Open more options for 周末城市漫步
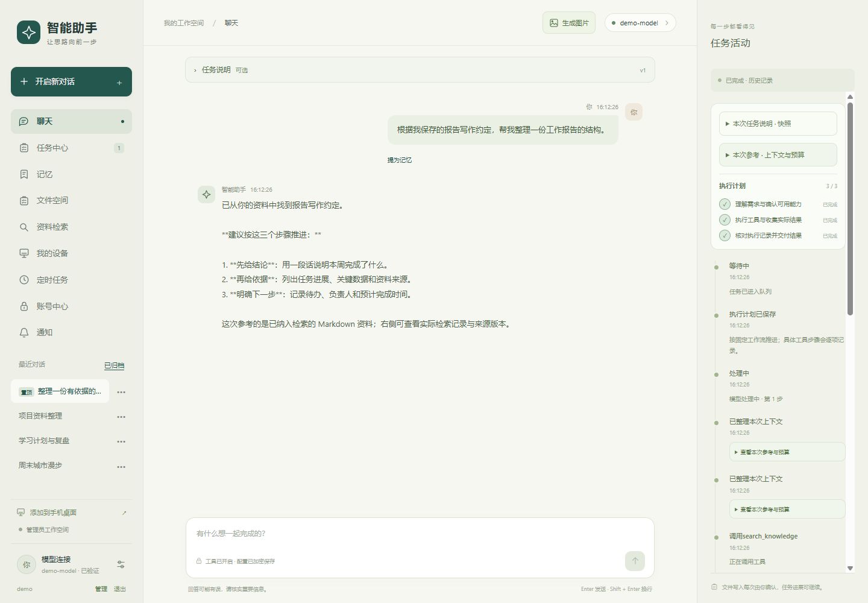This screenshot has width=868, height=603. 121,467
